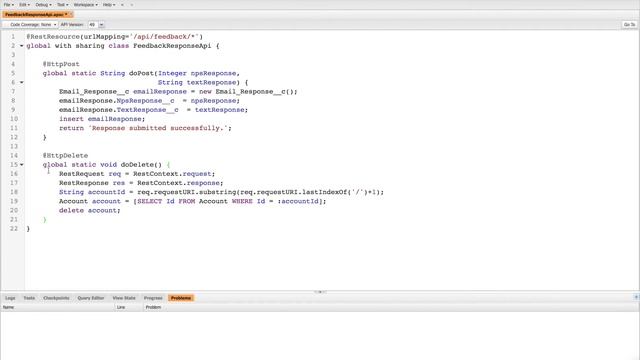Click line number 22 in gutter
Viewport: 640px width, 360px height.
pos(14,229)
